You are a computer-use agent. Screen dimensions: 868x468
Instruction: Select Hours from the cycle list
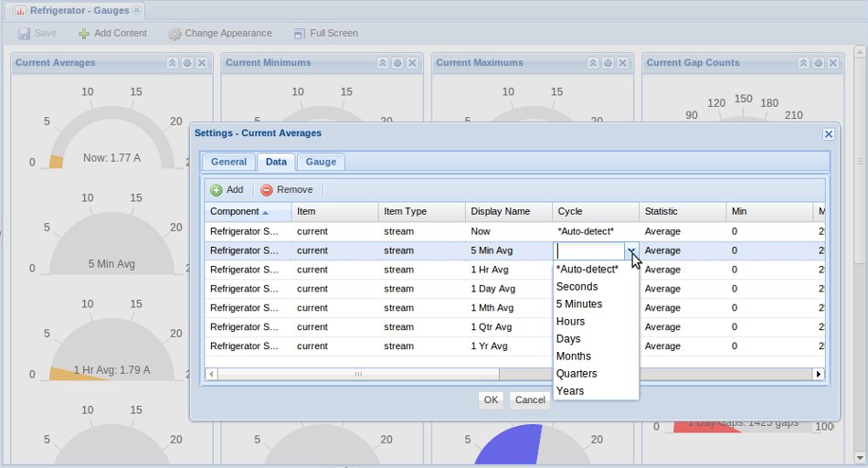coord(570,322)
